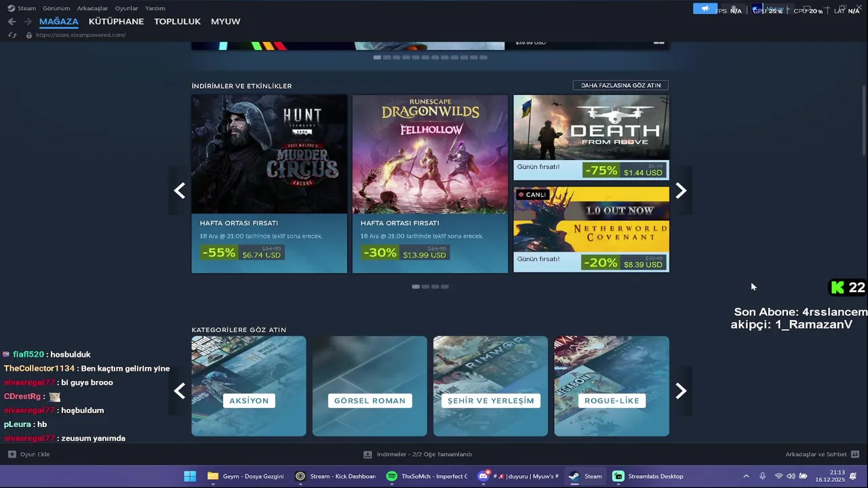The height and width of the screenshot is (488, 868).
Task: Open the notifications bell icon
Action: [853, 476]
